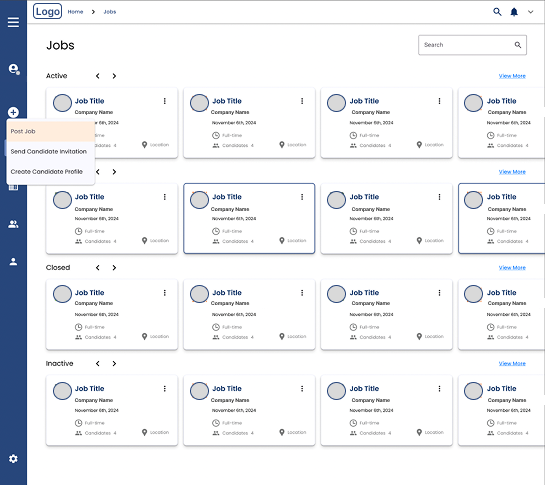Image resolution: width=546 pixels, height=485 pixels.
Task: Click Job Title on fourth Inactive card
Action: pos(501,389)
